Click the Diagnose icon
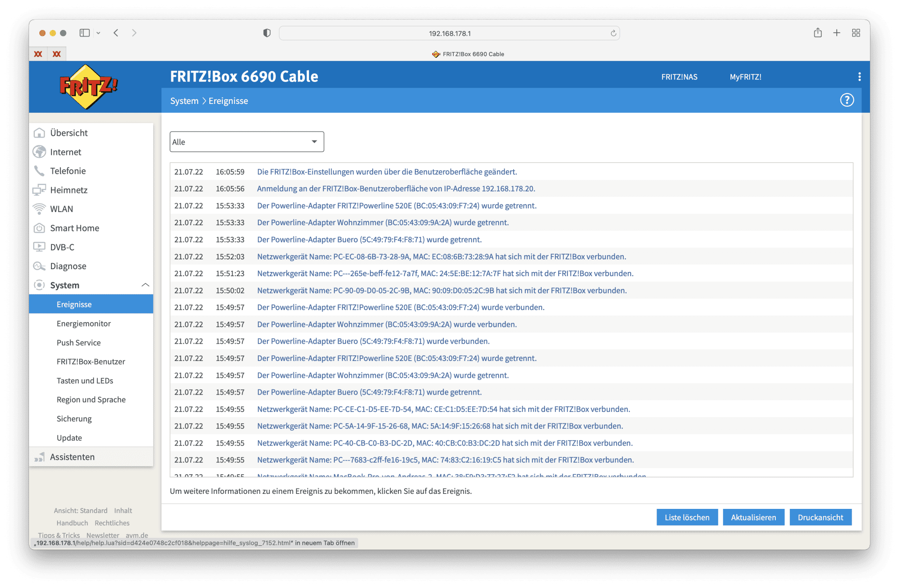 pos(39,266)
